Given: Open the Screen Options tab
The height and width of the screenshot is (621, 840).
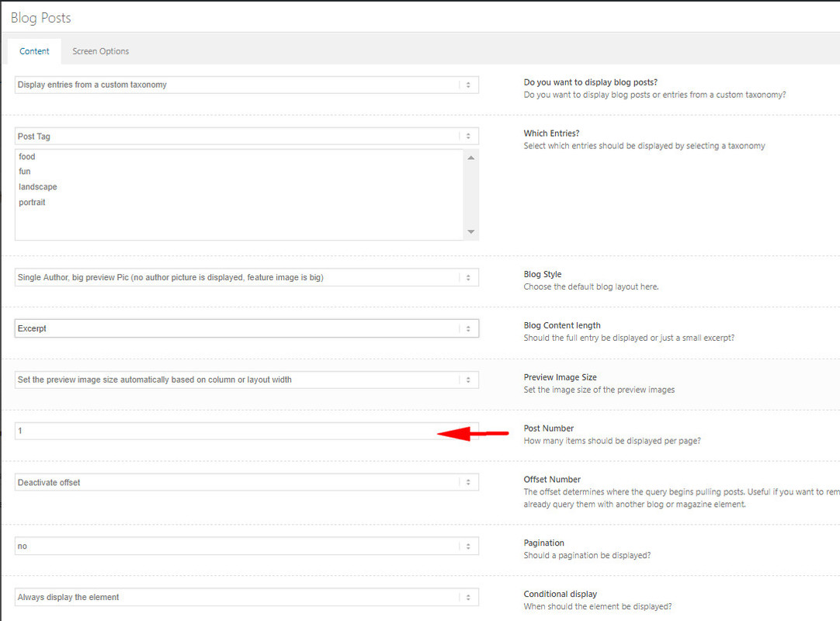Looking at the screenshot, I should pos(101,51).
